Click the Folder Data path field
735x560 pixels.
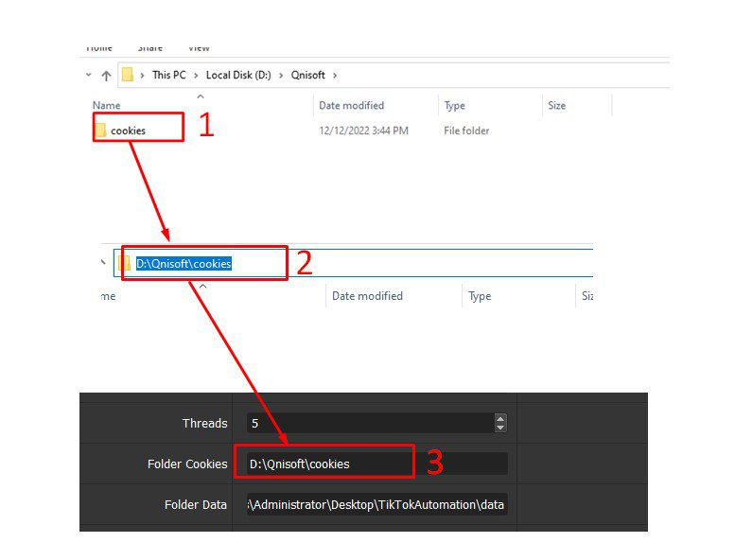click(x=376, y=504)
